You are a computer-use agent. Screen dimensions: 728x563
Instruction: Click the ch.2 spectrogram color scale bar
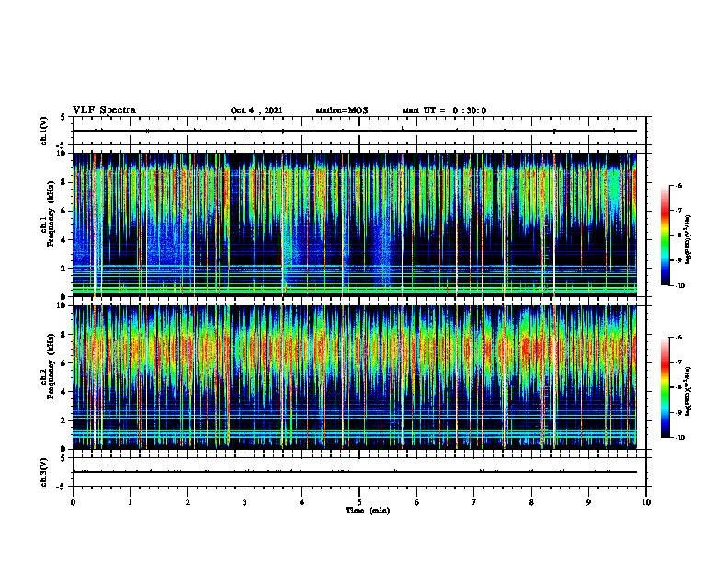click(665, 387)
